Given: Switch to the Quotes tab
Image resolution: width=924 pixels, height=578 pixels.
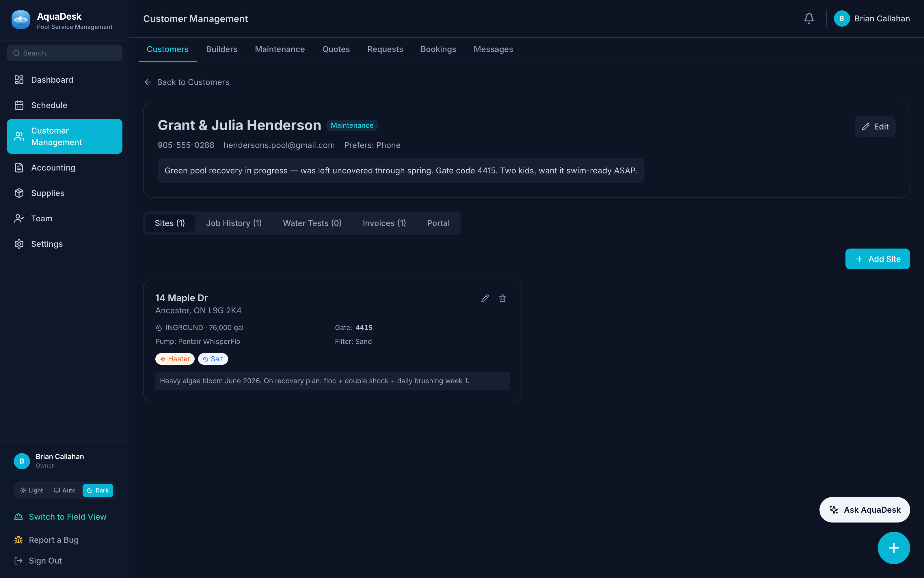Looking at the screenshot, I should coord(336,49).
